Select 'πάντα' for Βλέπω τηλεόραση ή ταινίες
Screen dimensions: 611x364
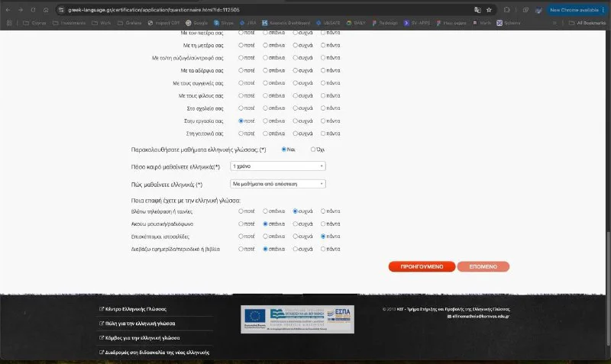tap(323, 211)
